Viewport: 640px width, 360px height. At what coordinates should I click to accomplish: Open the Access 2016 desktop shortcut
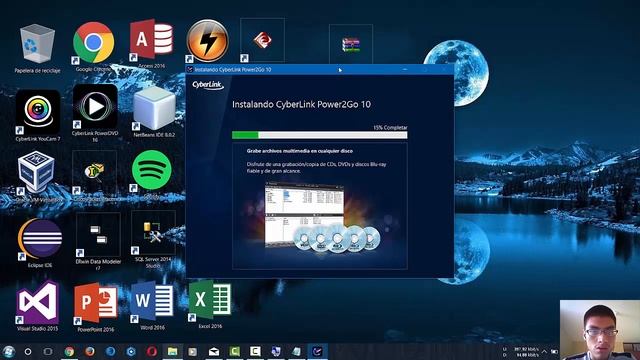tap(151, 40)
